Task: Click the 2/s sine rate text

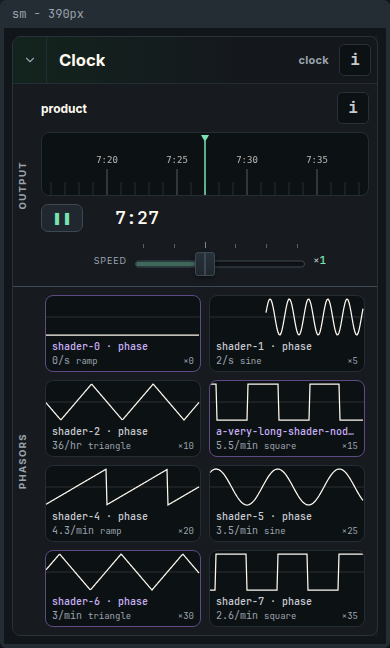Action: (x=239, y=361)
